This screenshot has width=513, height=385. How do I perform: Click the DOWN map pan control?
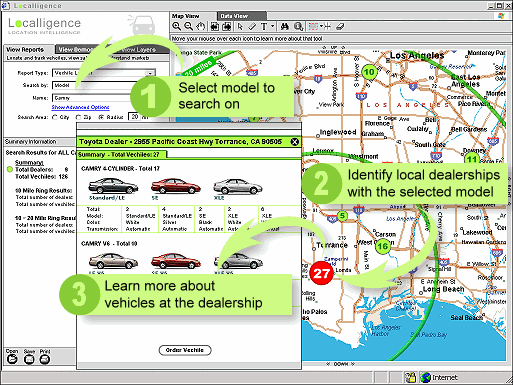pos(341,364)
